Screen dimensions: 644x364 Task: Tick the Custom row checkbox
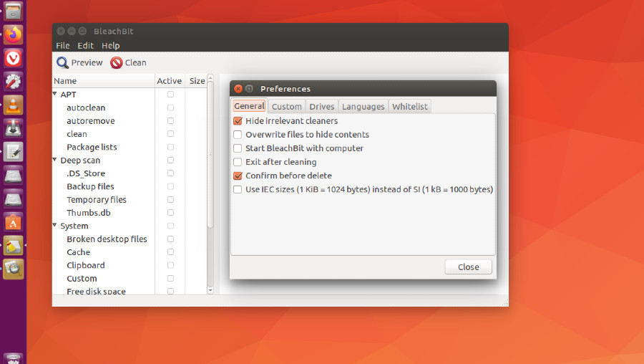170,279
